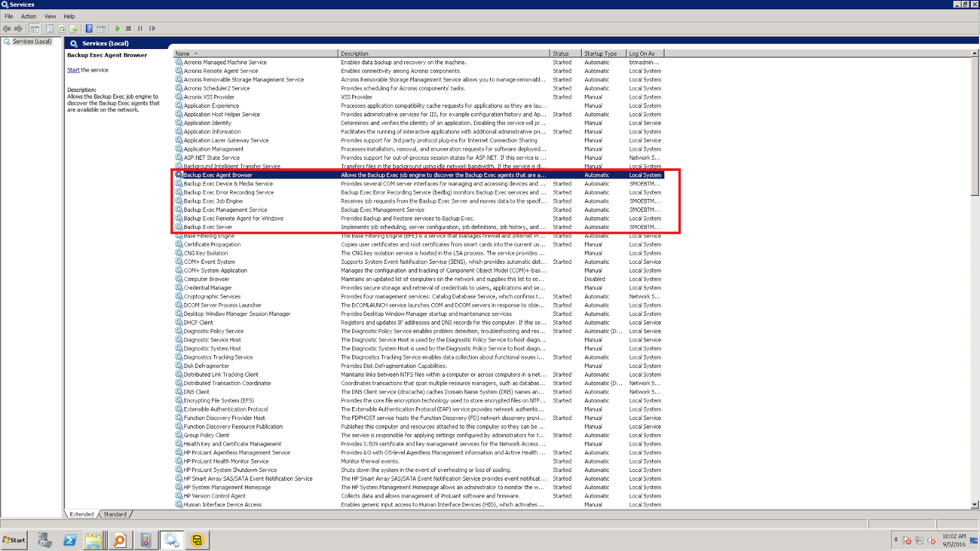
Task: Sort by the Log On As column header
Action: coord(645,54)
